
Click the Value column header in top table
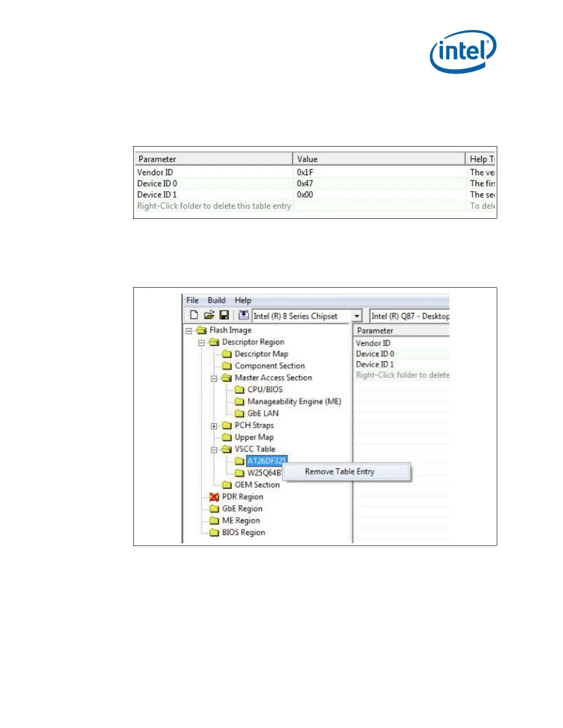[379, 159]
